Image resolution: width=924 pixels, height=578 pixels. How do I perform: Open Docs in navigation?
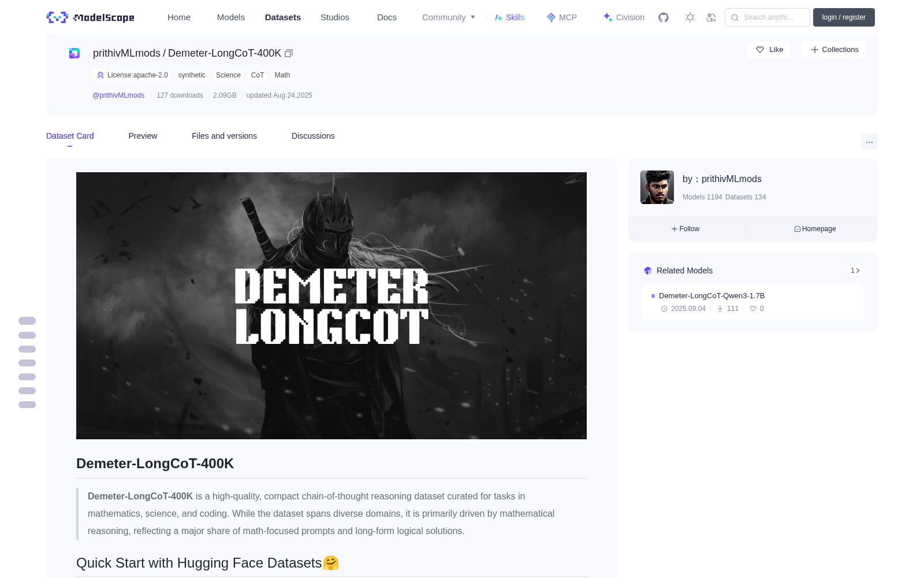[x=387, y=17]
